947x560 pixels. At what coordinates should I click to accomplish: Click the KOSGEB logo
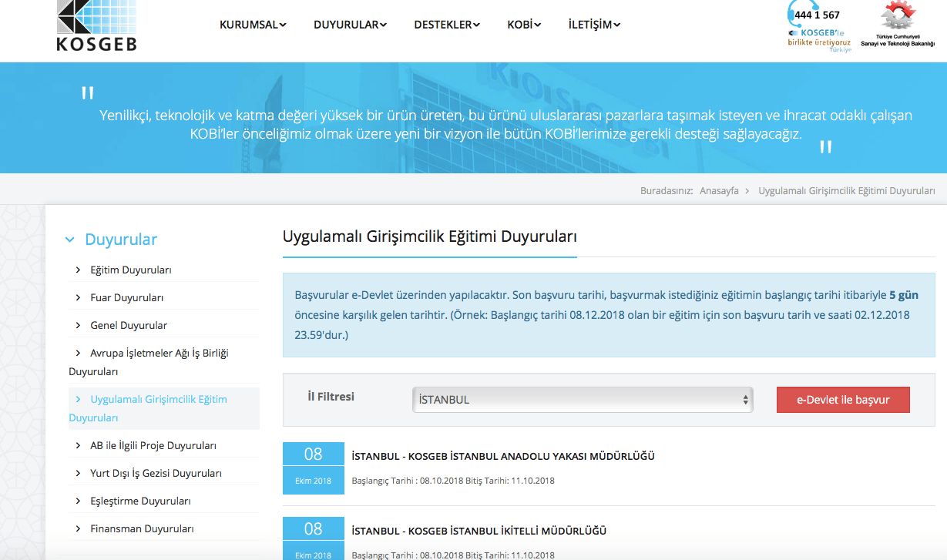click(96, 25)
